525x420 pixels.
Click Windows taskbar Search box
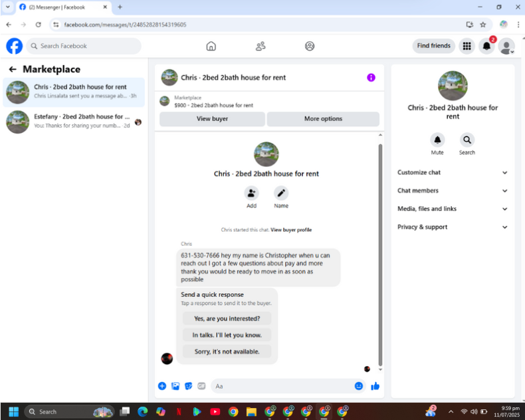[x=69, y=411]
